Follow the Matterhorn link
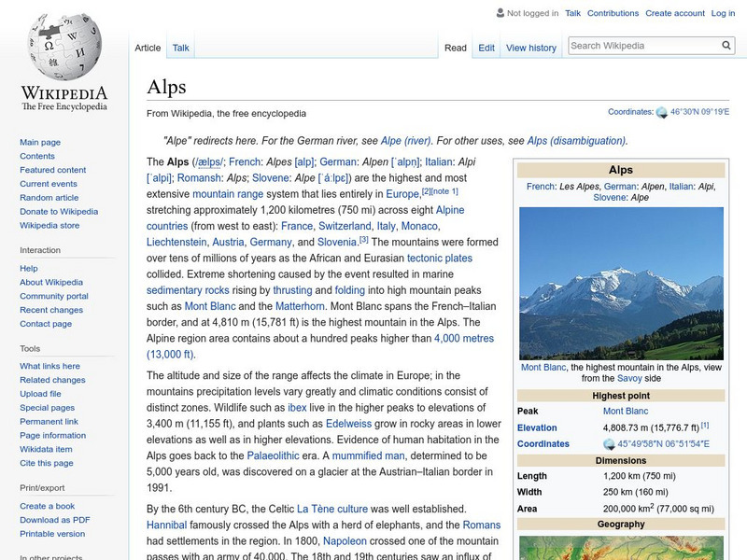 tap(300, 306)
